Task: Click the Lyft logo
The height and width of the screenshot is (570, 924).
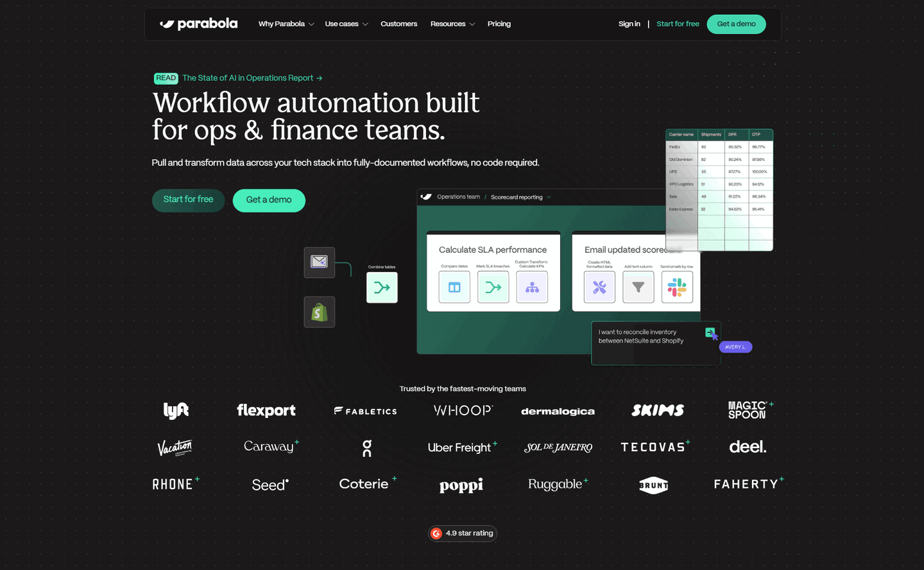Action: [x=176, y=410]
